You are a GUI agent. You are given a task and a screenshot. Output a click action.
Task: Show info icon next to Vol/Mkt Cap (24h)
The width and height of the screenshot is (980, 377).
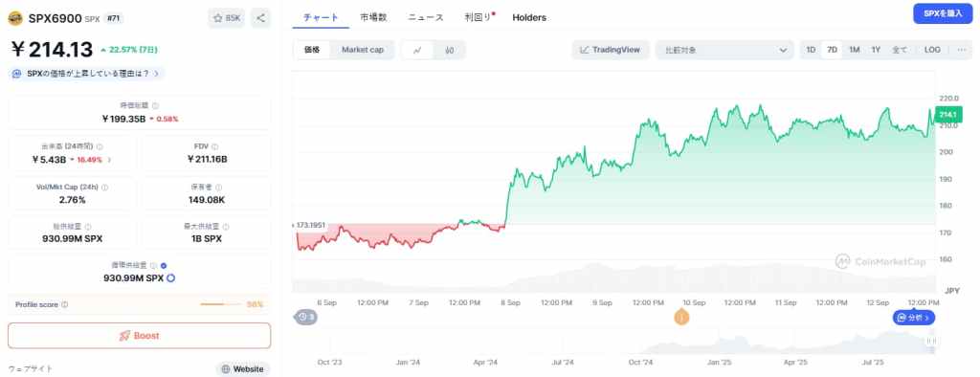[104, 187]
